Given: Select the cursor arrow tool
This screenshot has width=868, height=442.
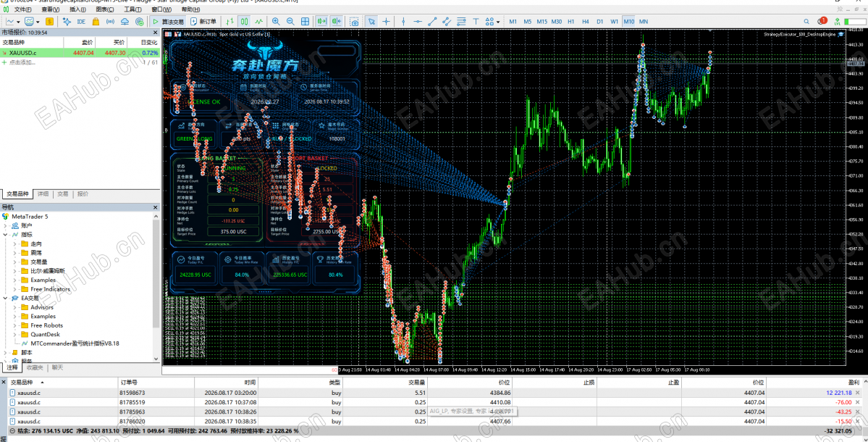Looking at the screenshot, I should pos(371,22).
